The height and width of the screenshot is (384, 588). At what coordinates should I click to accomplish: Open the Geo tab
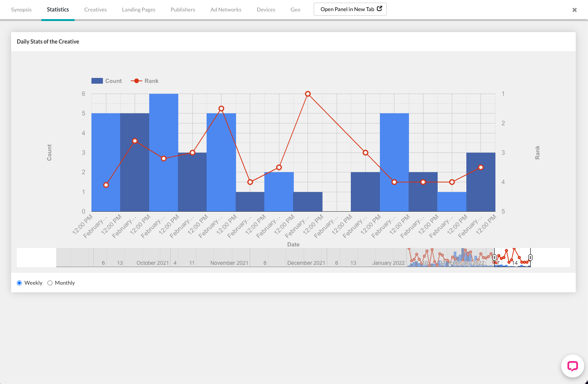click(x=295, y=10)
